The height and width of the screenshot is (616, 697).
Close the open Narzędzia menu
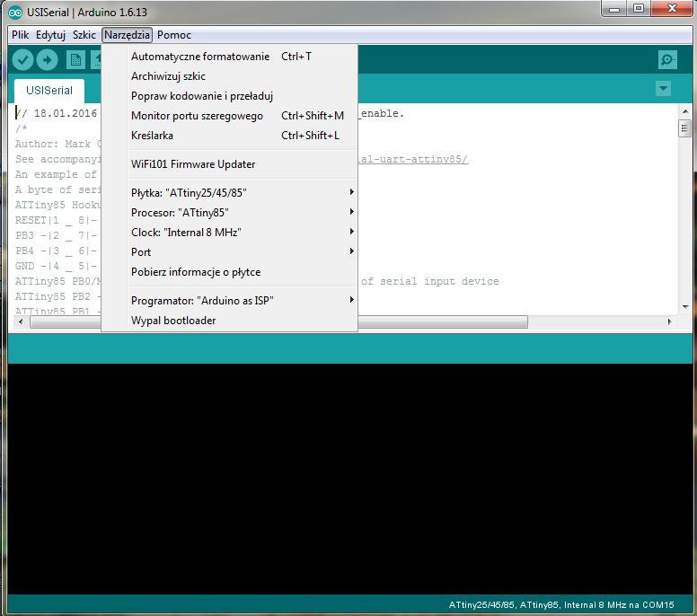click(127, 35)
